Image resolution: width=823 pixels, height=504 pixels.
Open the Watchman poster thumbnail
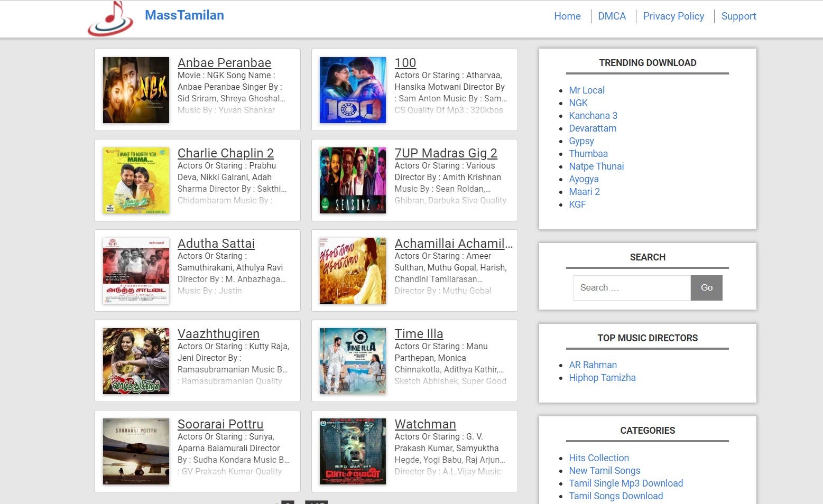[x=353, y=452]
